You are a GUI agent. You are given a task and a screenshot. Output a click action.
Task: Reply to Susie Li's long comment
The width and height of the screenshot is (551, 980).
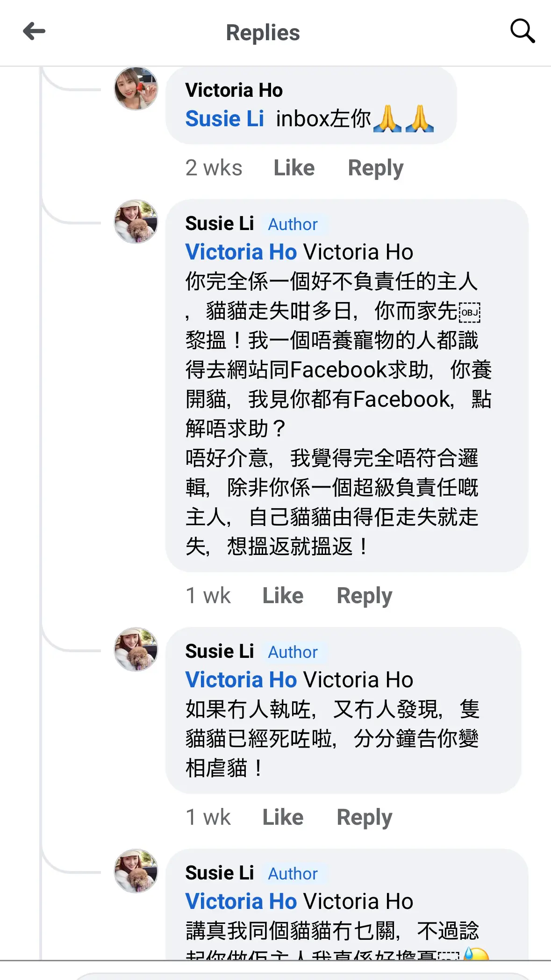point(365,596)
